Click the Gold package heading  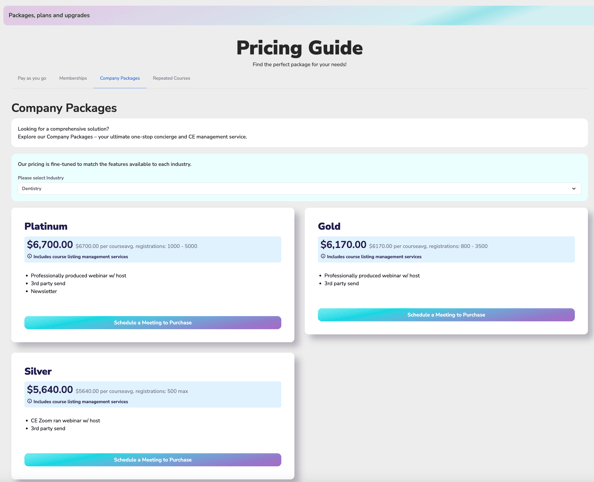pos(329,227)
